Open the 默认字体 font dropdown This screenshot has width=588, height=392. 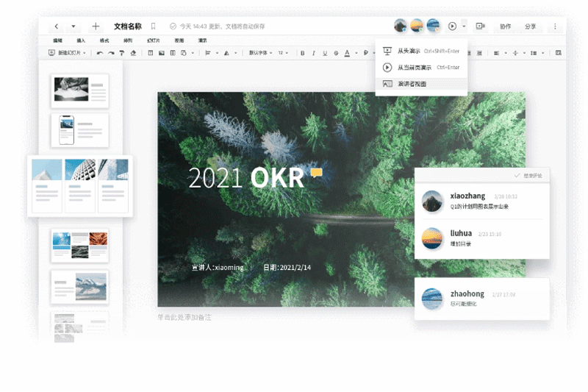coord(260,53)
